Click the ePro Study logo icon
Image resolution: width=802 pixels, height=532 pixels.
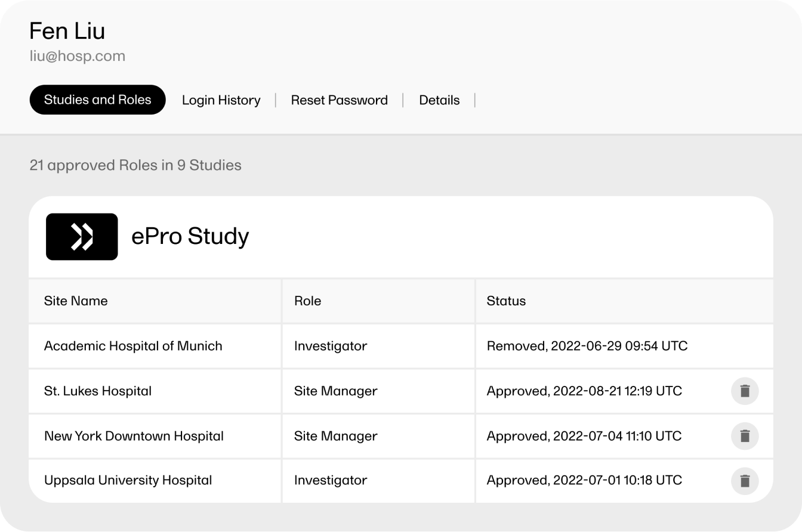tap(82, 237)
